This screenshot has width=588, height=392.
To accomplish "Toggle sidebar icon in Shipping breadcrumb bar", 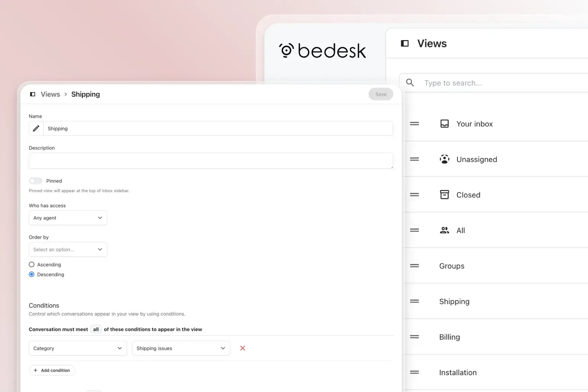I will tap(33, 94).
